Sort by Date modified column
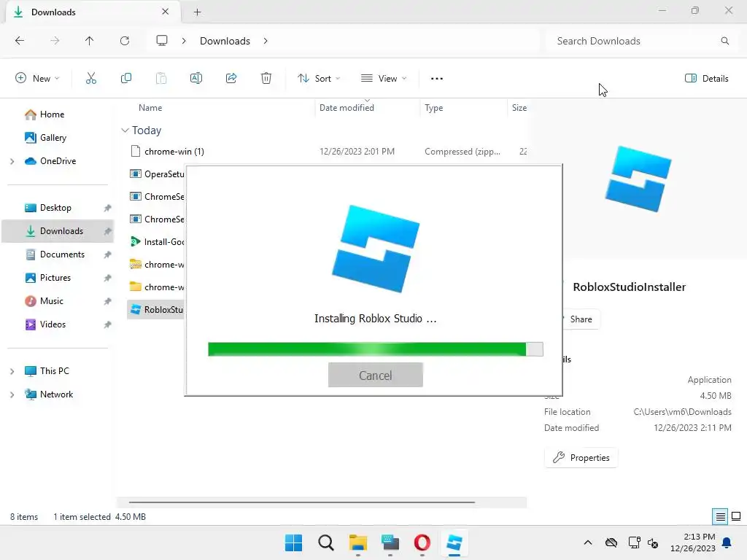 point(347,108)
